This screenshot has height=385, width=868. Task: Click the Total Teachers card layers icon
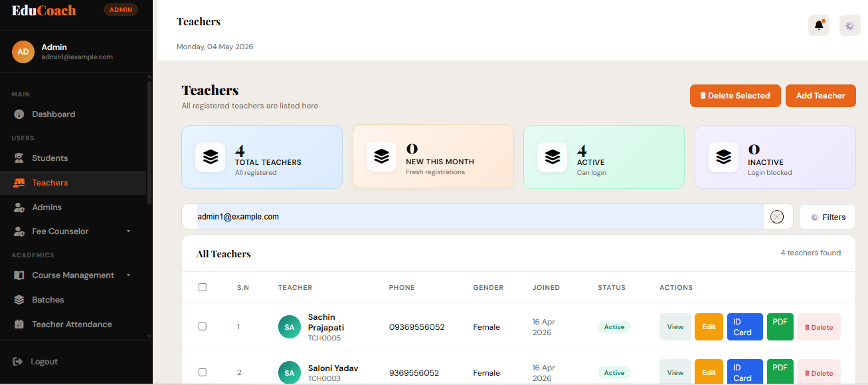[x=211, y=157]
